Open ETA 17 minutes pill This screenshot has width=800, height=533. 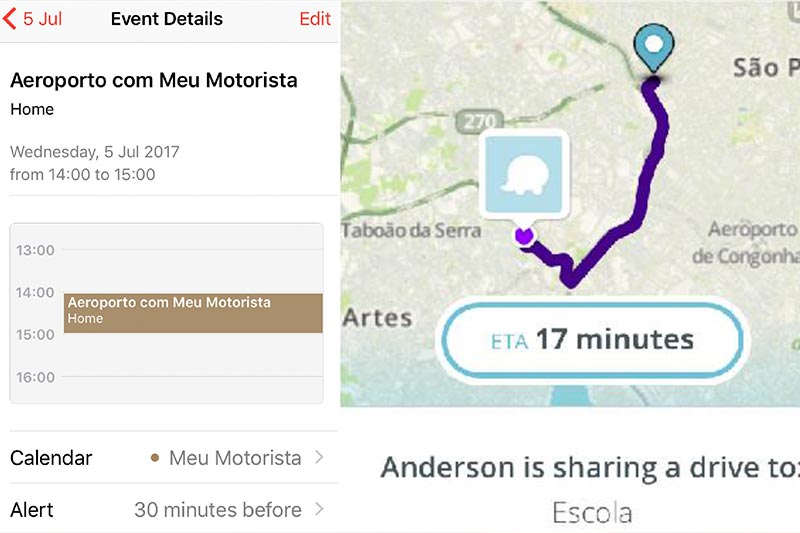point(591,340)
